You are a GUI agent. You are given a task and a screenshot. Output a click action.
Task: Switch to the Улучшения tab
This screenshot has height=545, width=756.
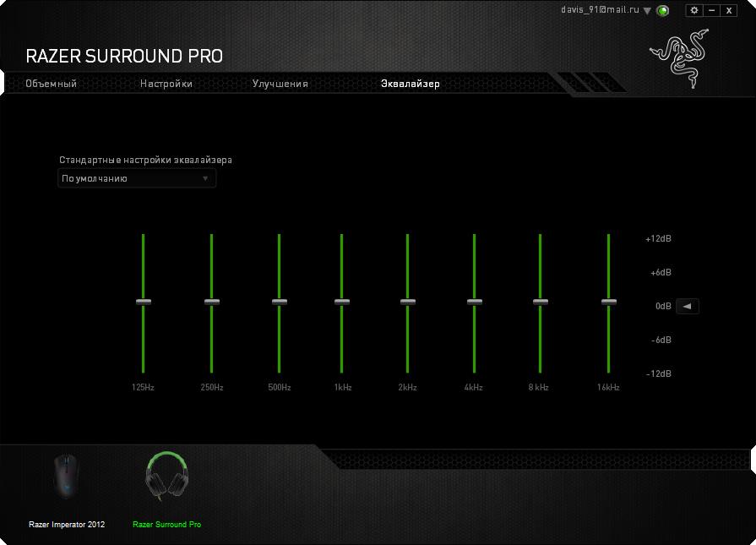tap(280, 84)
